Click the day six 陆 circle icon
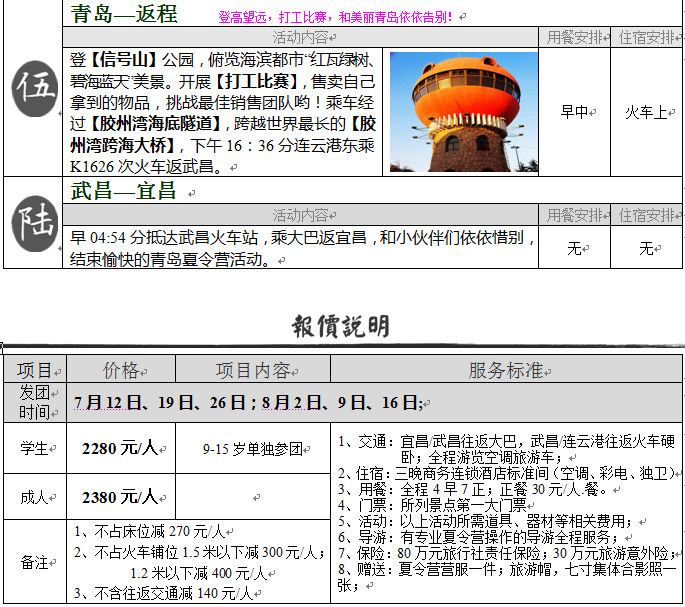The height and width of the screenshot is (607, 685). pyautogui.click(x=35, y=224)
